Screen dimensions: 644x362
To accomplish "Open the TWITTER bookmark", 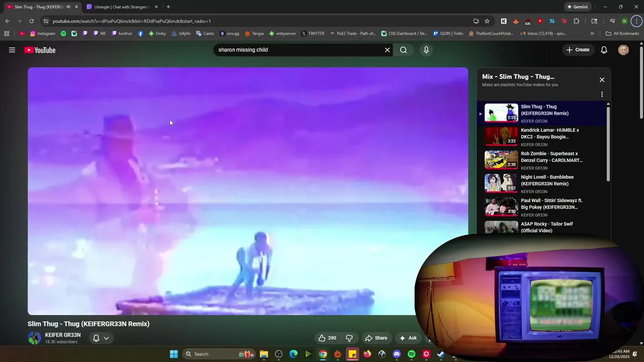I will [313, 34].
